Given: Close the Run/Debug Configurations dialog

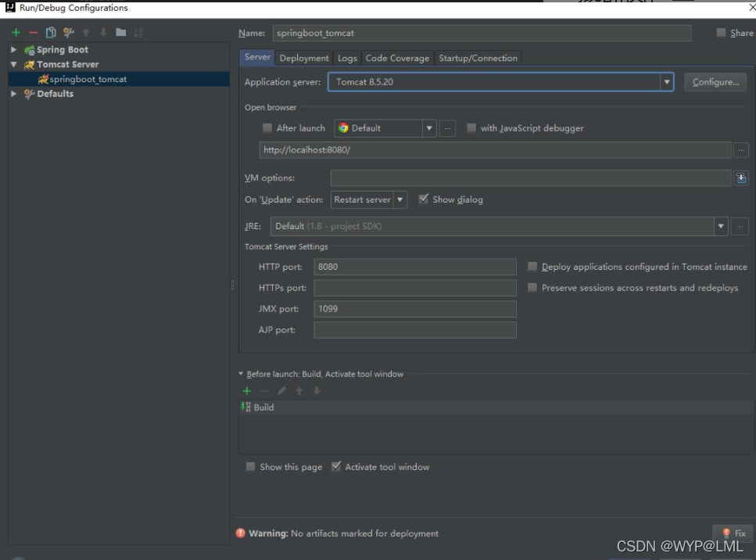Looking at the screenshot, I should (x=751, y=8).
